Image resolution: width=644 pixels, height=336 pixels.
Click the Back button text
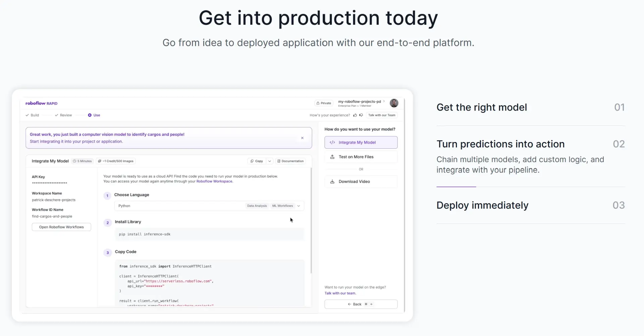[x=357, y=304]
